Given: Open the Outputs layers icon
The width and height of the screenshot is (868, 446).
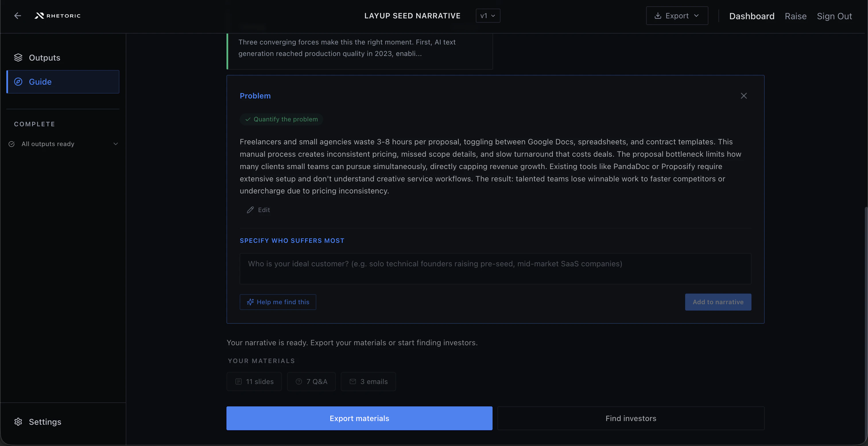Looking at the screenshot, I should click(18, 58).
